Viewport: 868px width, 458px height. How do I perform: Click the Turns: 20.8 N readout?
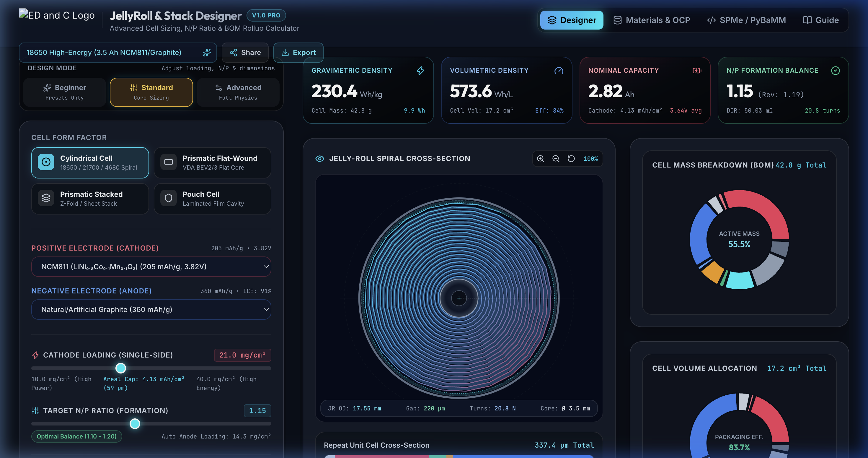click(x=493, y=408)
